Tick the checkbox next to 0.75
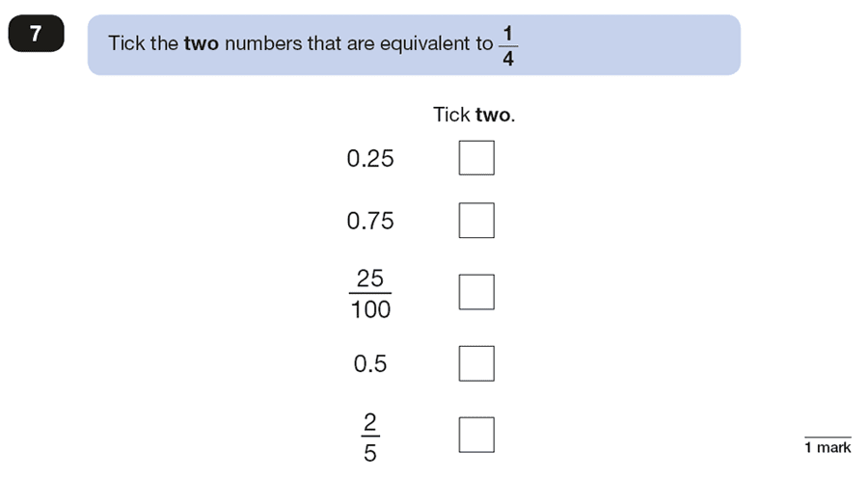 (476, 220)
